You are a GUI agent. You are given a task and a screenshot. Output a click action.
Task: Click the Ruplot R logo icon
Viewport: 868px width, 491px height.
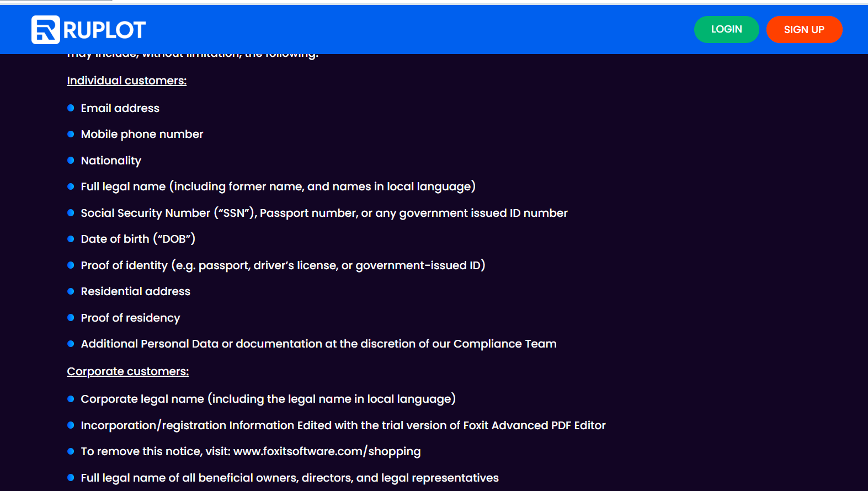pyautogui.click(x=45, y=30)
